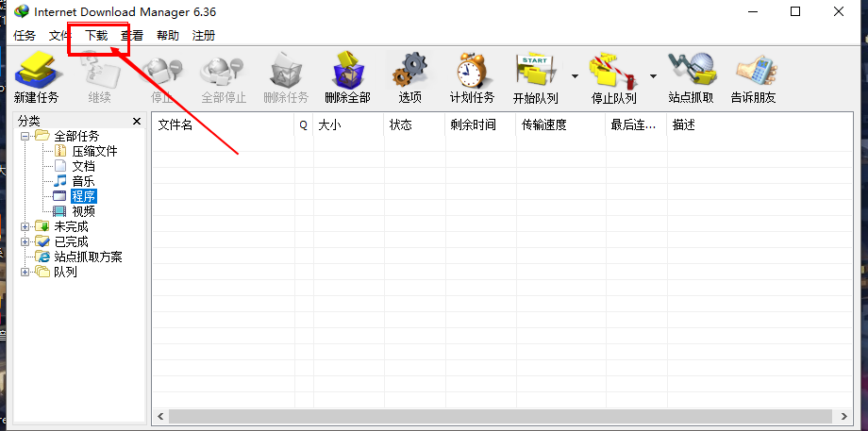Image resolution: width=868 pixels, height=431 pixels.
Task: Click the 停止 stop toolbar icon
Action: [x=161, y=77]
